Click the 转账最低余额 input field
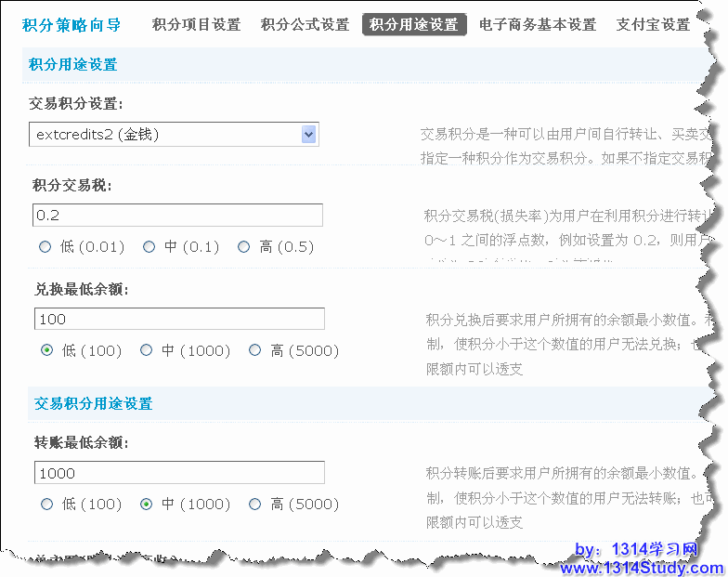 pyautogui.click(x=178, y=473)
